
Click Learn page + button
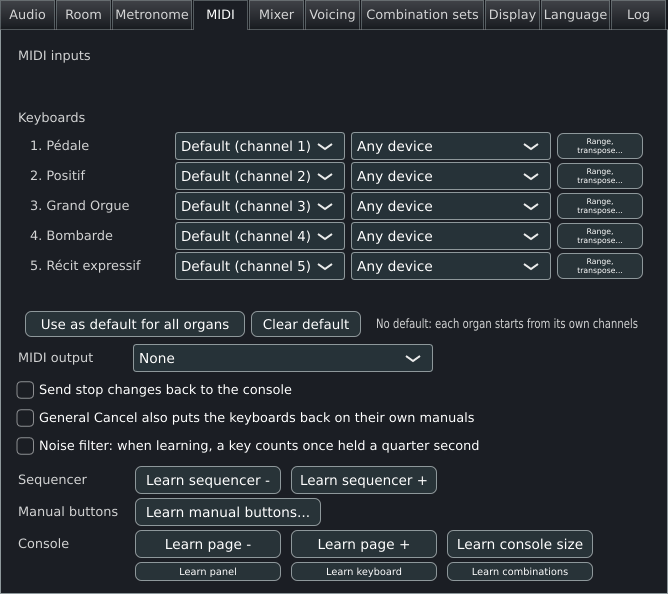(364, 544)
